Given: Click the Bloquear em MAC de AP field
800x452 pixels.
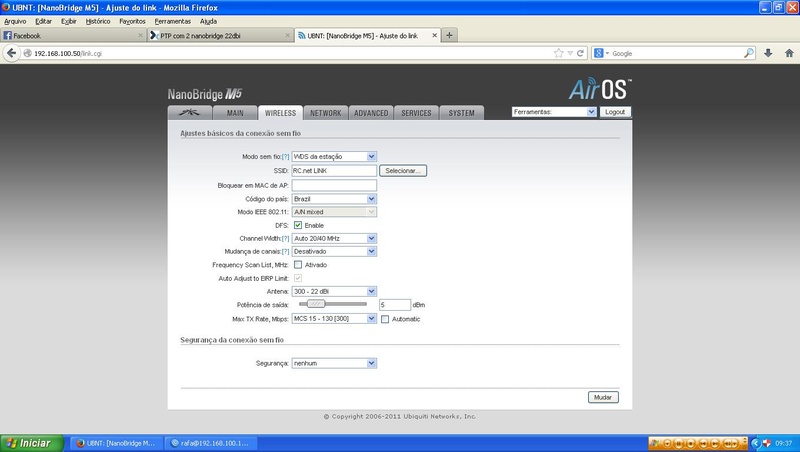Looking at the screenshot, I should (334, 185).
